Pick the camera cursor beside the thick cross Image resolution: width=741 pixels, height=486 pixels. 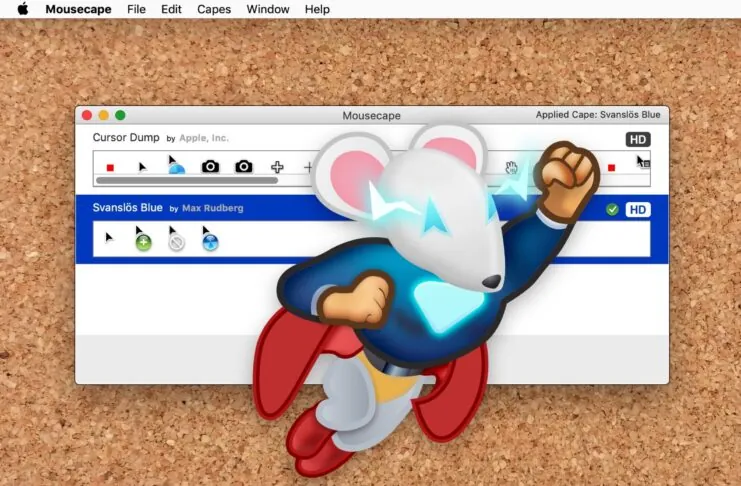click(x=244, y=166)
